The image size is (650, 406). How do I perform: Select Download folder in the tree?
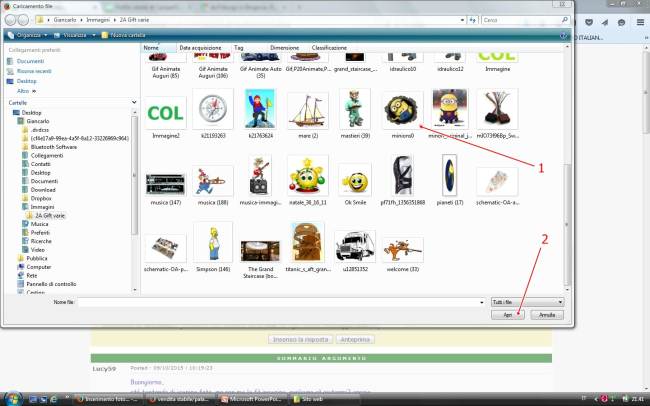coord(42,189)
